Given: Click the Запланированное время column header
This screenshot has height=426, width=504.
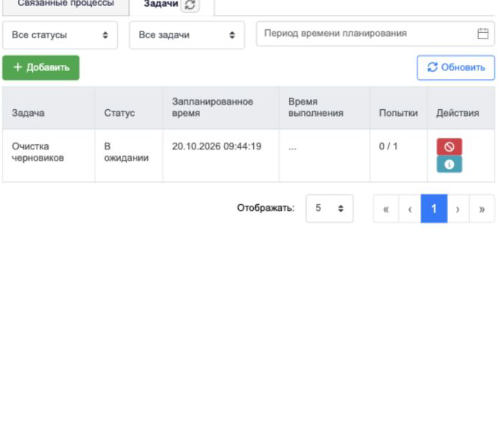Looking at the screenshot, I should [221, 108].
